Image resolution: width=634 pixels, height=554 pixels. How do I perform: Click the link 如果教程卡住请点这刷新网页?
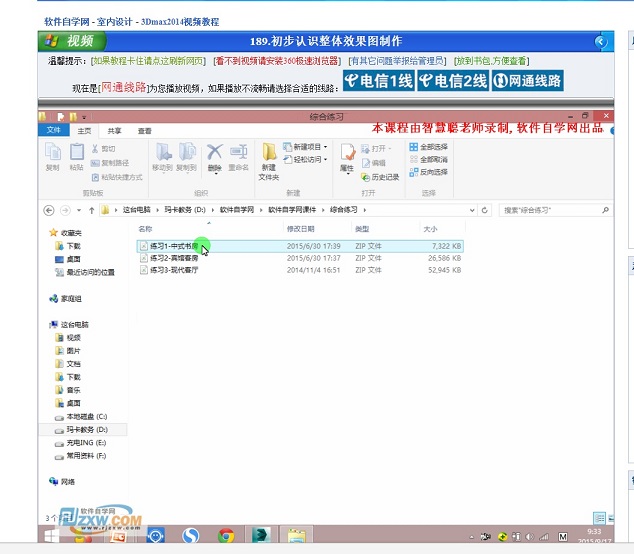[x=148, y=61]
